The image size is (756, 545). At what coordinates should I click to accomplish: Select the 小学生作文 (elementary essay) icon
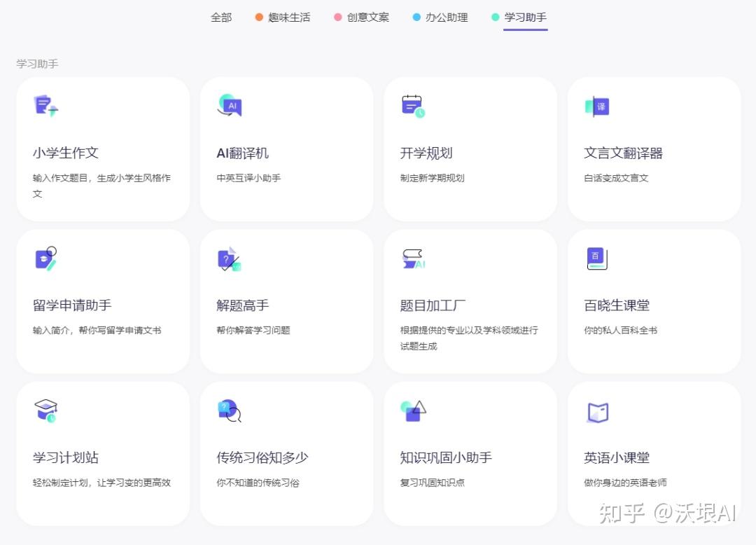(x=45, y=106)
